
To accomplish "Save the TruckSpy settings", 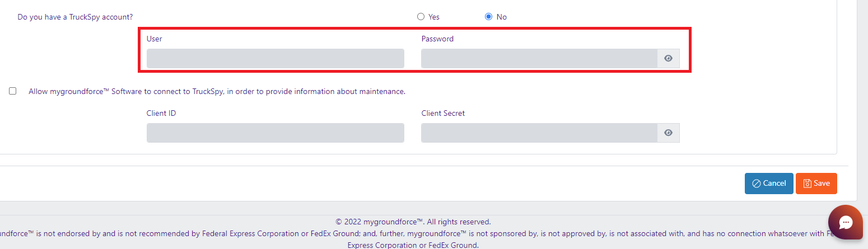I will tap(816, 184).
